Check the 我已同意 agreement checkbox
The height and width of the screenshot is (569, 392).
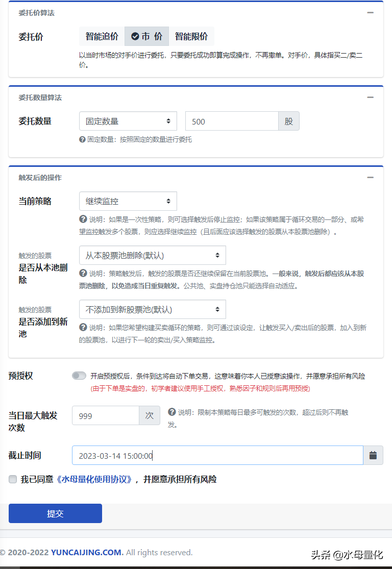coord(13,479)
